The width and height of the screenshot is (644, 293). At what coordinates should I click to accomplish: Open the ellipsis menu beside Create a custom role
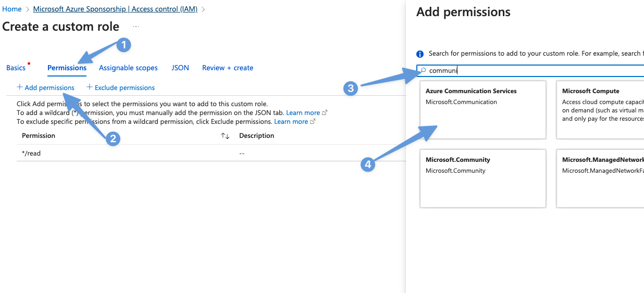point(136,27)
